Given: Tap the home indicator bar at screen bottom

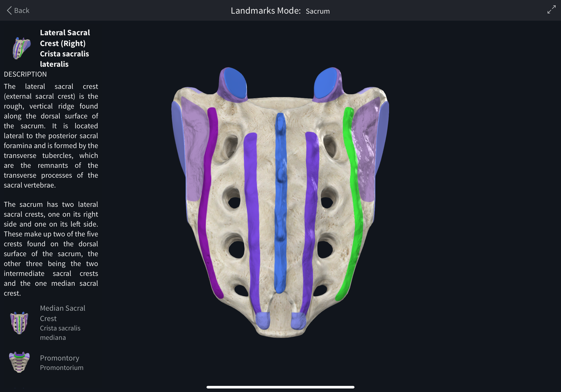Looking at the screenshot, I should [280, 387].
